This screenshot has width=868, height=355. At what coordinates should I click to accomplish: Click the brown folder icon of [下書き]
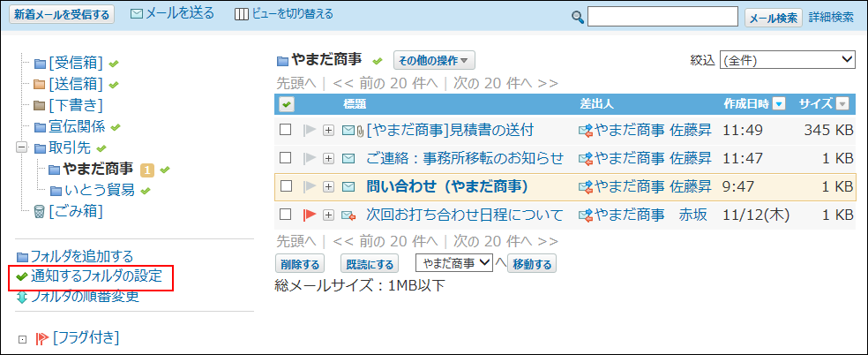coord(40,106)
